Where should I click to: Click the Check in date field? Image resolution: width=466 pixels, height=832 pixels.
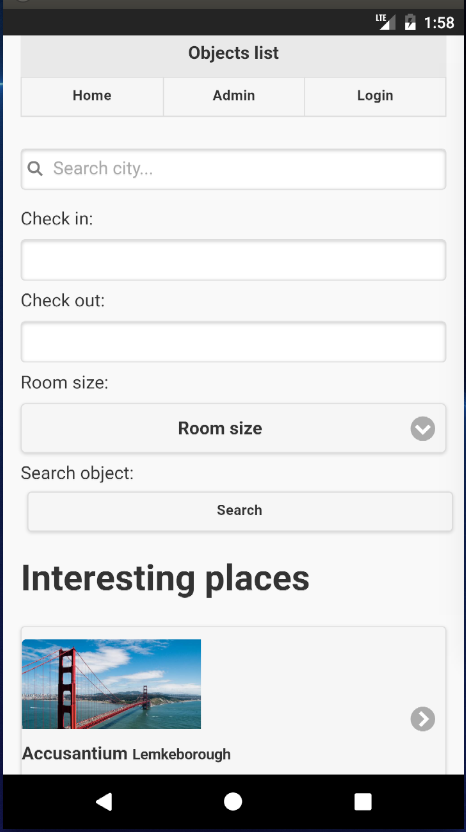tap(233, 260)
